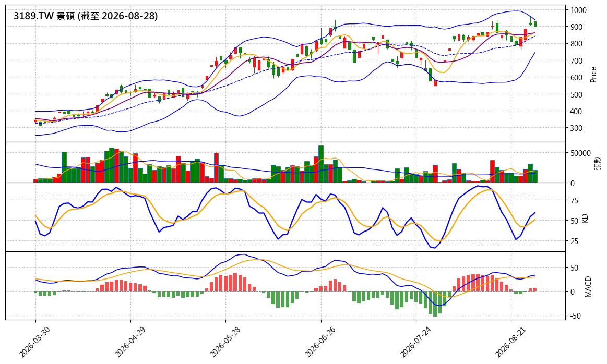Image resolution: width=607 pixels, height=364 pixels.
Task: Click the MACD axis tick label -50
Action: 575,316
